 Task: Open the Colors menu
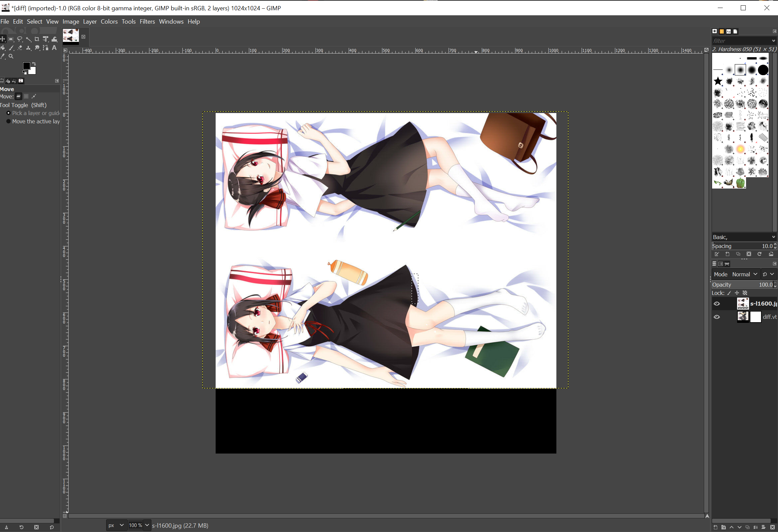(109, 21)
